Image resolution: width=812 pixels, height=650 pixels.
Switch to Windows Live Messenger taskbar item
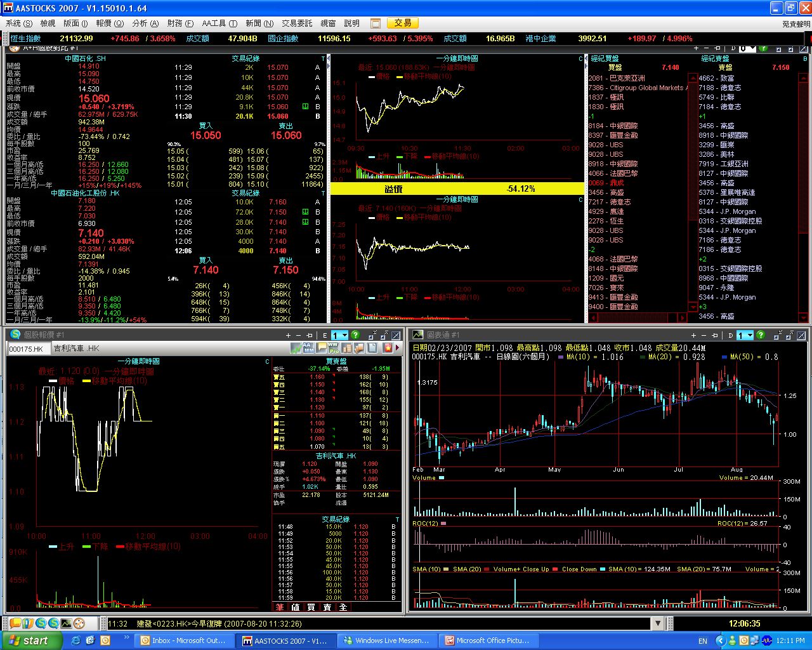point(386,640)
